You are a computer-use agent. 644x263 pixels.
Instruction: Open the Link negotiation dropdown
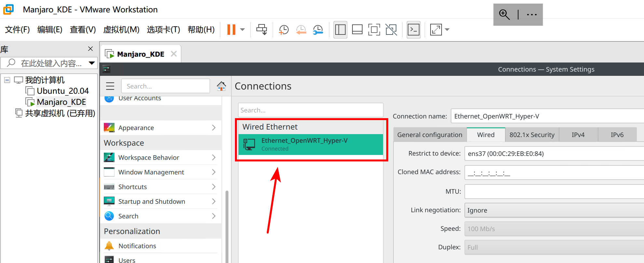pos(554,210)
